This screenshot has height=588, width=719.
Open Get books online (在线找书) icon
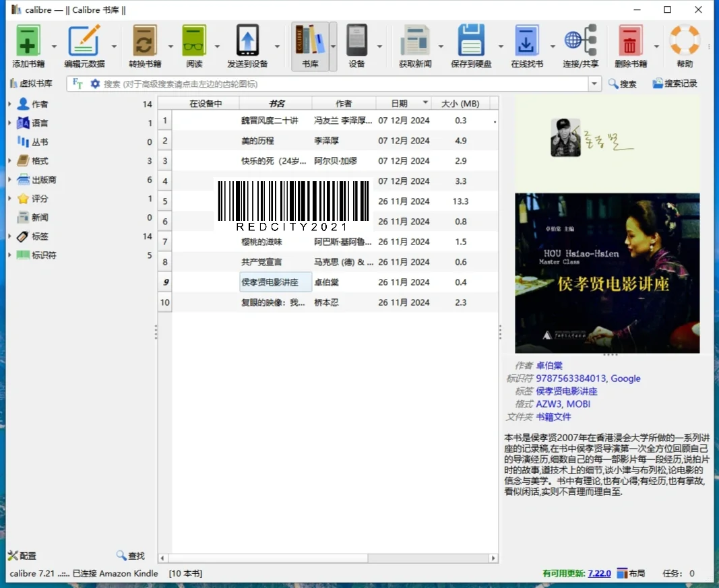coord(526,40)
